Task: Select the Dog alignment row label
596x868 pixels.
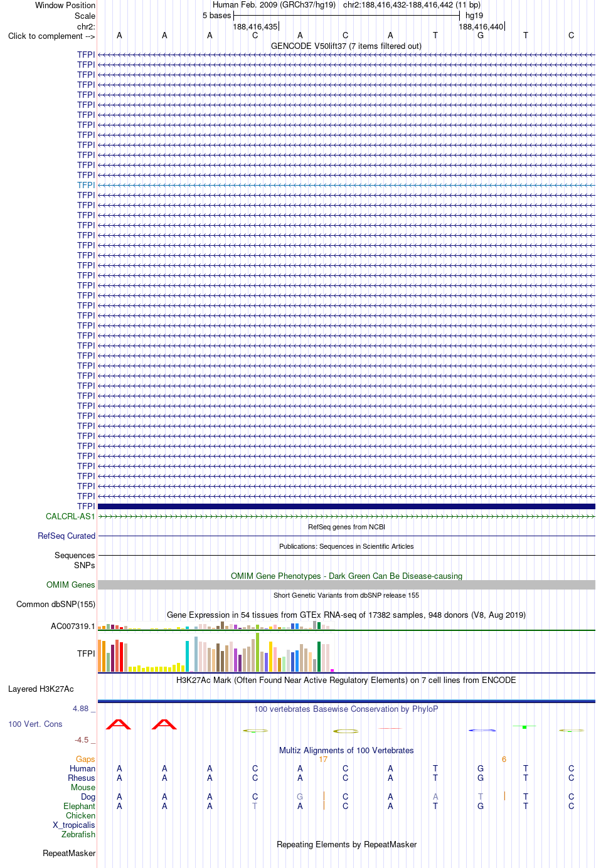Action: (x=88, y=797)
